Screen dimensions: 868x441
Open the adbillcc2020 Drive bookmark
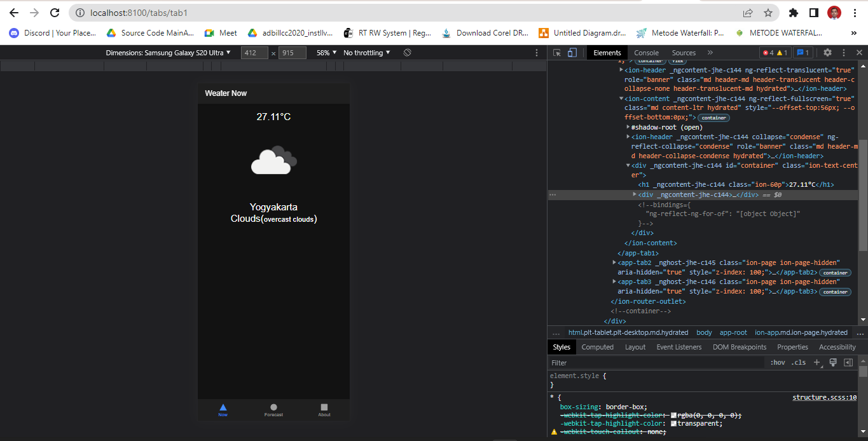pyautogui.click(x=290, y=33)
